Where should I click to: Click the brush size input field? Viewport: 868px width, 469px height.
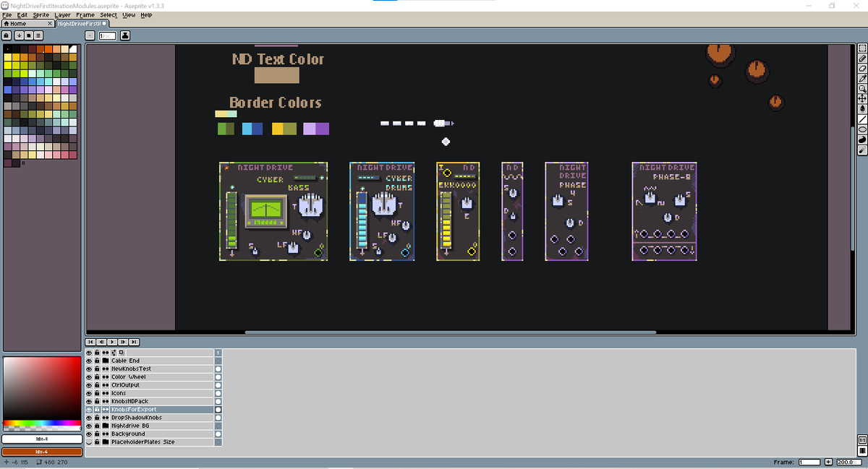(x=107, y=35)
